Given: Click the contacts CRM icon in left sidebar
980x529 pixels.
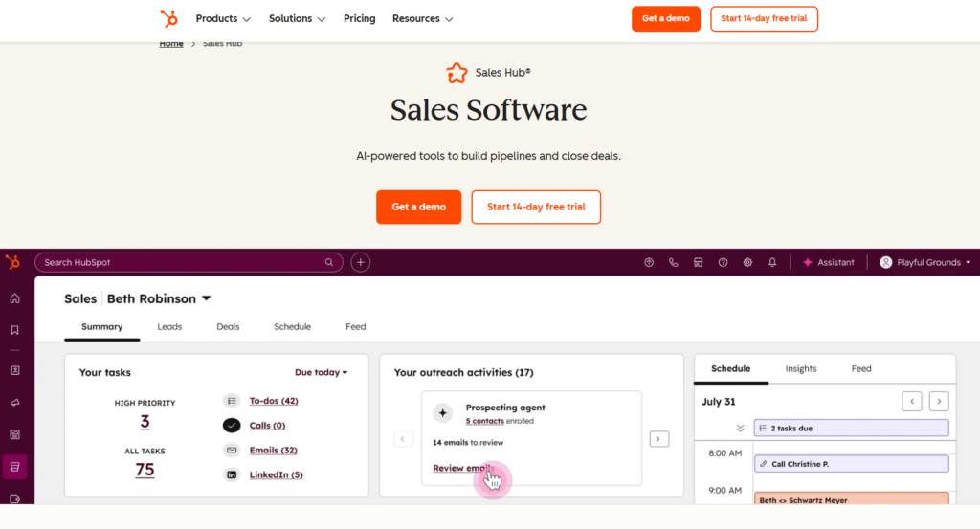Looking at the screenshot, I should (x=15, y=370).
